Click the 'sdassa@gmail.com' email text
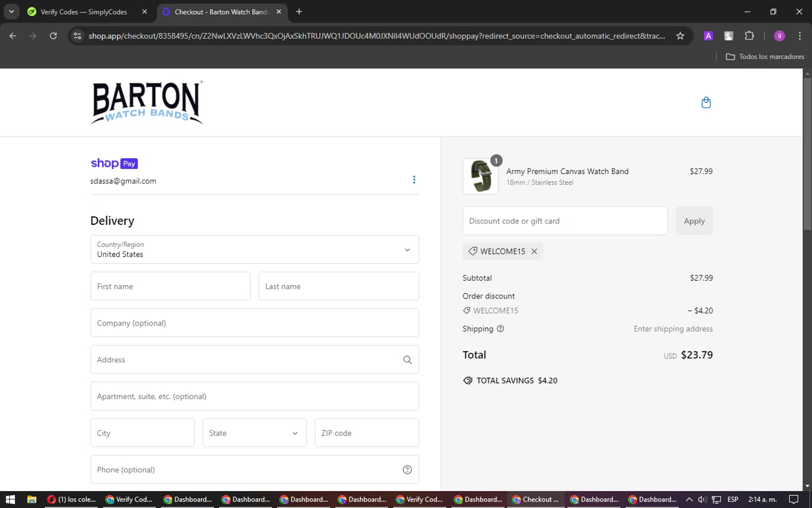Viewport: 812px width, 508px height. (123, 181)
